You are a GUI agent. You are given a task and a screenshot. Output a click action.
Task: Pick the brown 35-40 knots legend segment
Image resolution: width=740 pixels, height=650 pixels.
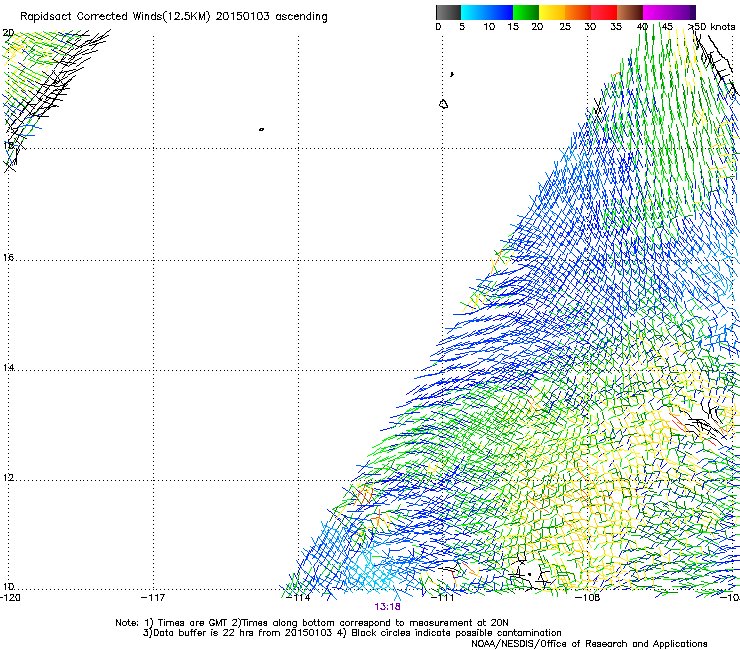click(630, 12)
